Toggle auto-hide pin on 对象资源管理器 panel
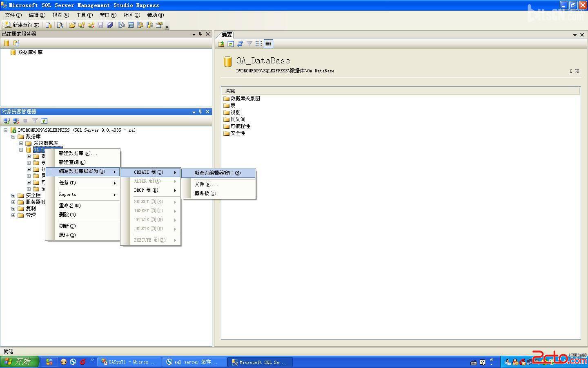Screen dimensions: 588x368 pyautogui.click(x=200, y=112)
